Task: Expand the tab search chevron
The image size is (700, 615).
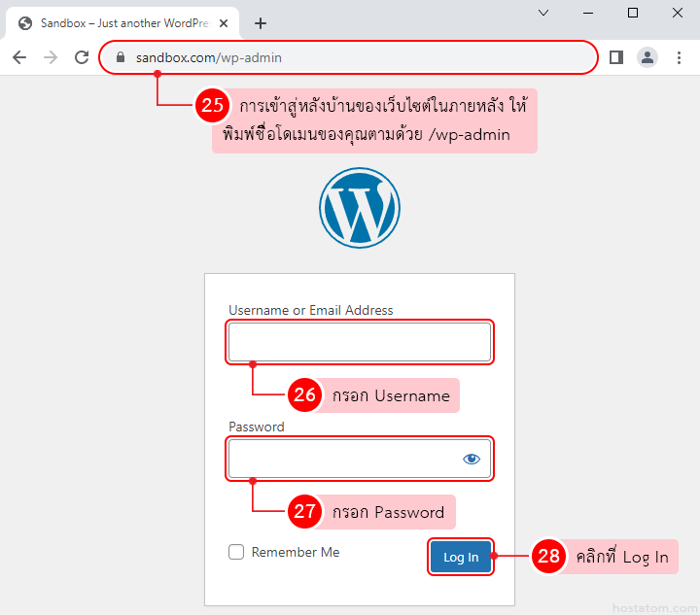Action: click(543, 13)
